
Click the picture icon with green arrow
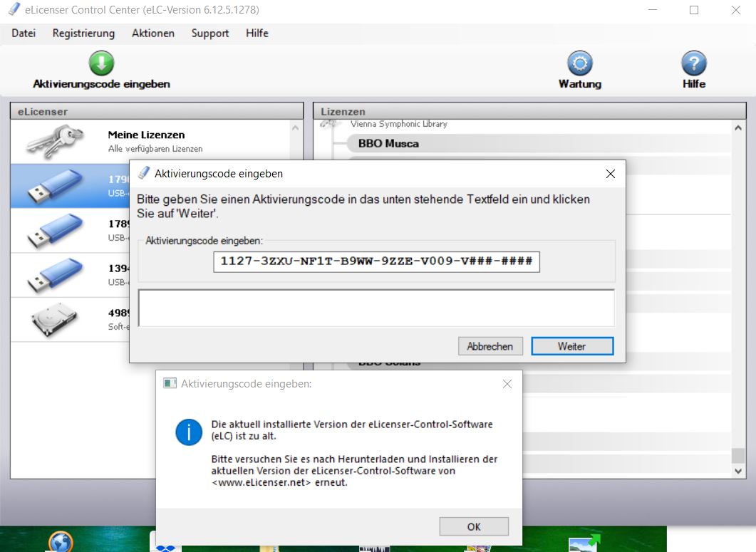[x=584, y=543]
